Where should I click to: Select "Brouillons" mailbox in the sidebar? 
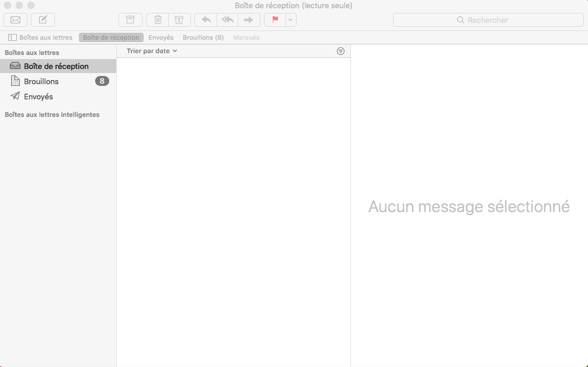(41, 81)
